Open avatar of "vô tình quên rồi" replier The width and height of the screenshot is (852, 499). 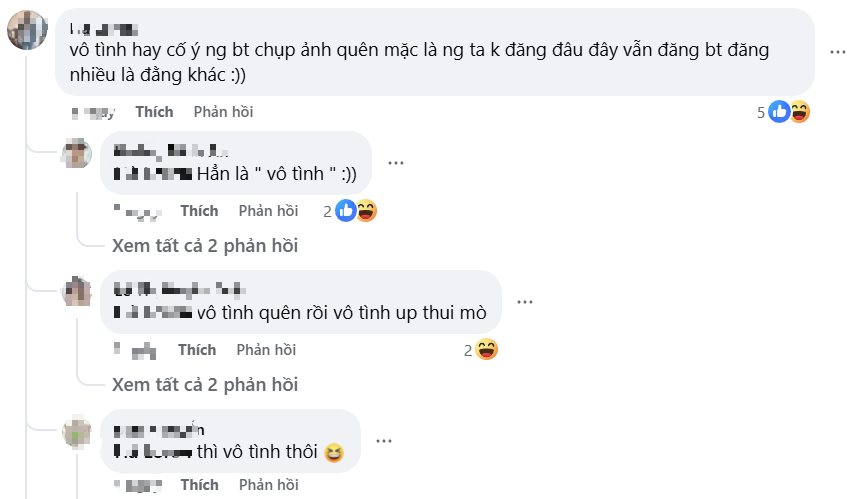tap(77, 292)
